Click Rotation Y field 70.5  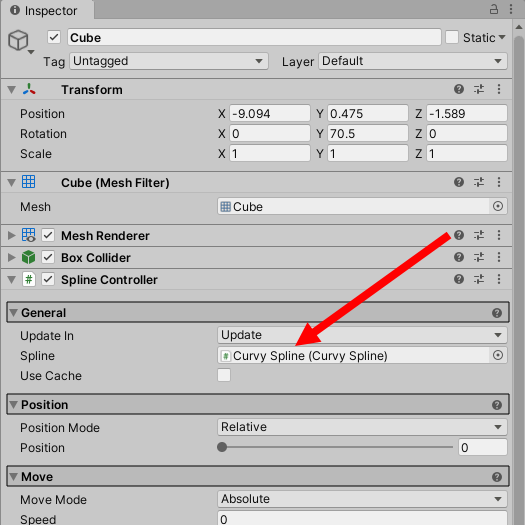point(368,134)
